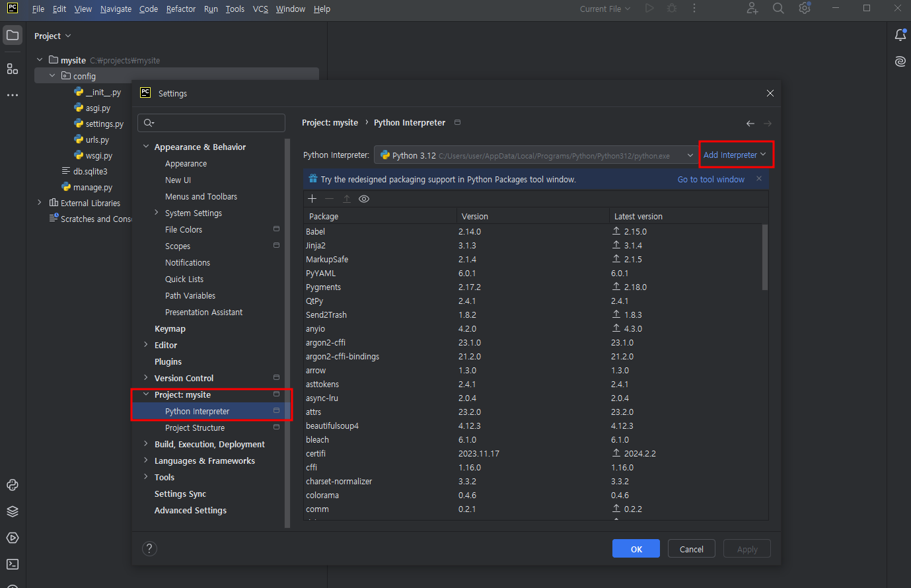This screenshot has height=588, width=911.
Task: Click the Settings search field
Action: (x=211, y=123)
